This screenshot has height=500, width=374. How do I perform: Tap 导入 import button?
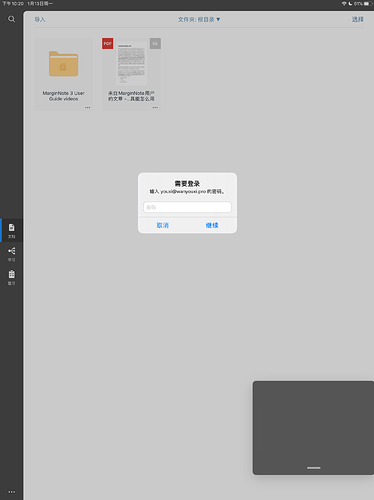click(40, 19)
